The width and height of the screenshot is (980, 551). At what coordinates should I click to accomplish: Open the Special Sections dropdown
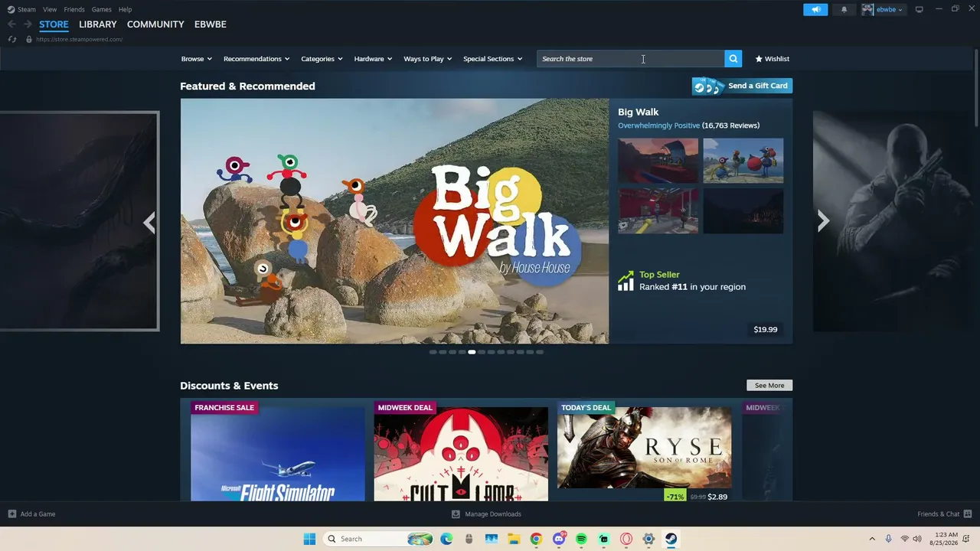tap(492, 59)
